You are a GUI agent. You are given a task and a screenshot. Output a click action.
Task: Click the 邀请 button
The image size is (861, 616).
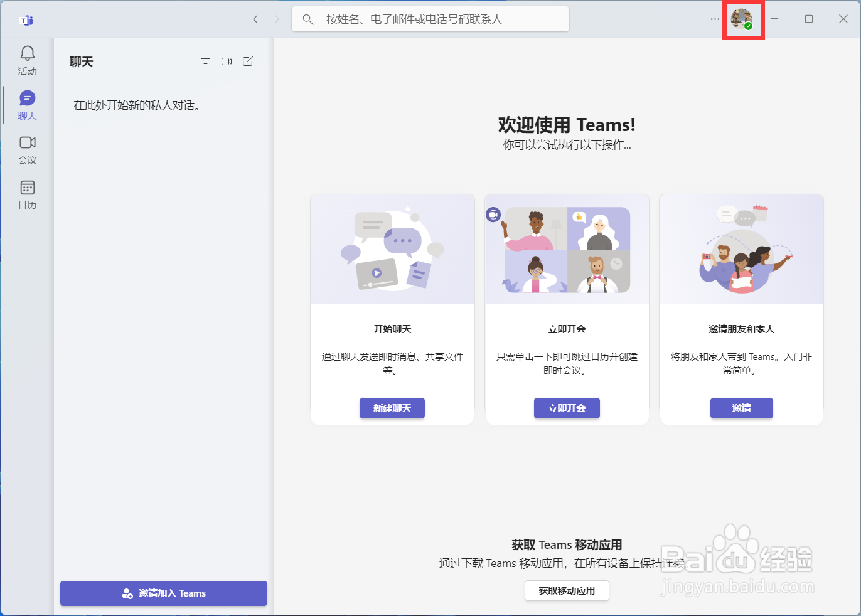click(x=741, y=408)
